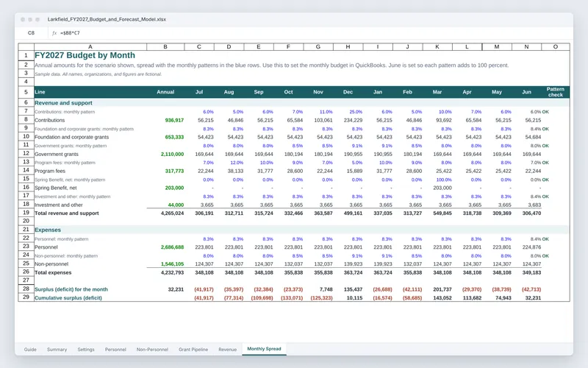The width and height of the screenshot is (588, 368).
Task: Click the OK check in Non-personnel pattern row
Action: coord(545,256)
